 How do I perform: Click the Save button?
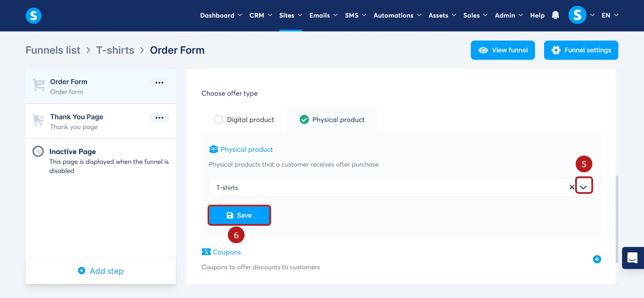coord(239,215)
